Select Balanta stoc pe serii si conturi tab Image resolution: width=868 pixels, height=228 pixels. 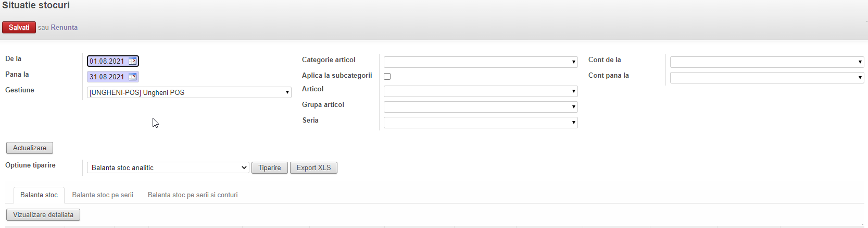click(193, 195)
